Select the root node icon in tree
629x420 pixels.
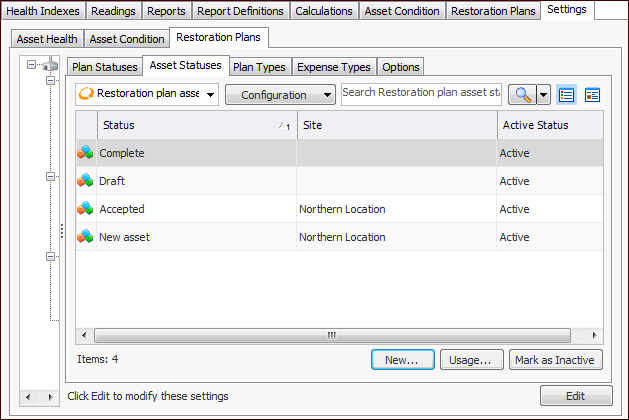point(51,65)
